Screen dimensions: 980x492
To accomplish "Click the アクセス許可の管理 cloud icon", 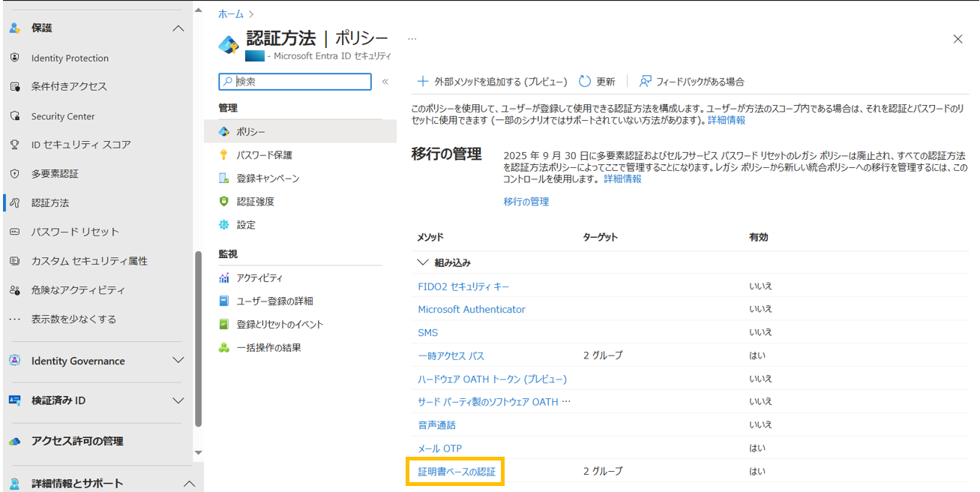I will [x=14, y=441].
